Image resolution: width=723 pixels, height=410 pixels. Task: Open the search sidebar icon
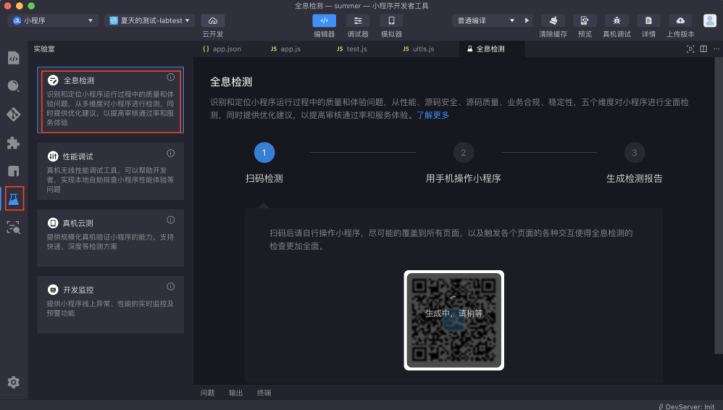coord(13,86)
